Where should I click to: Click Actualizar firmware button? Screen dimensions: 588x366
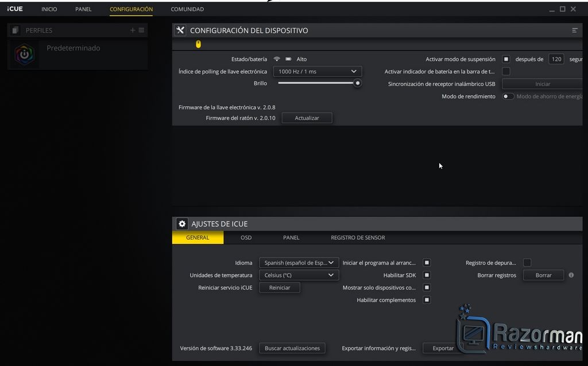coord(307,118)
